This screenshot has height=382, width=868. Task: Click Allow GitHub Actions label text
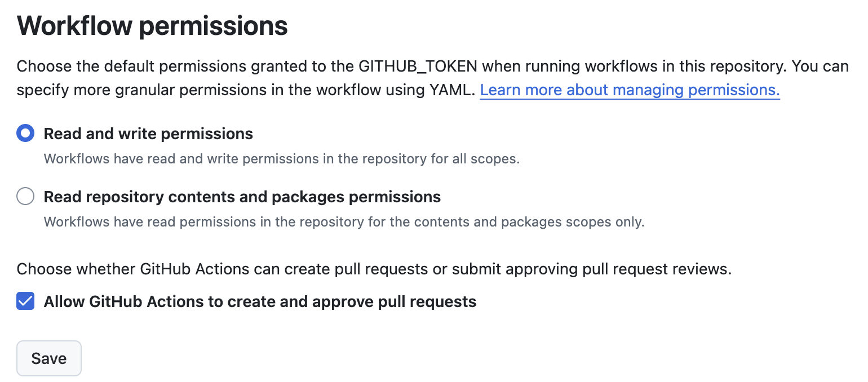click(260, 301)
